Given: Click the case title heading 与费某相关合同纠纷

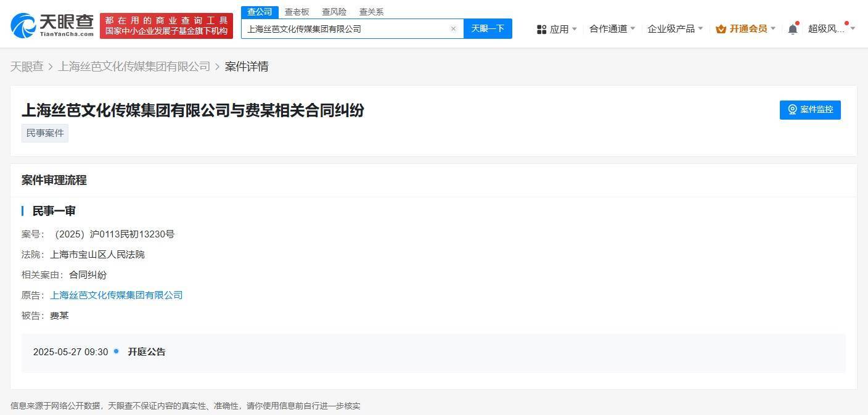Looking at the screenshot, I should coord(193,110).
